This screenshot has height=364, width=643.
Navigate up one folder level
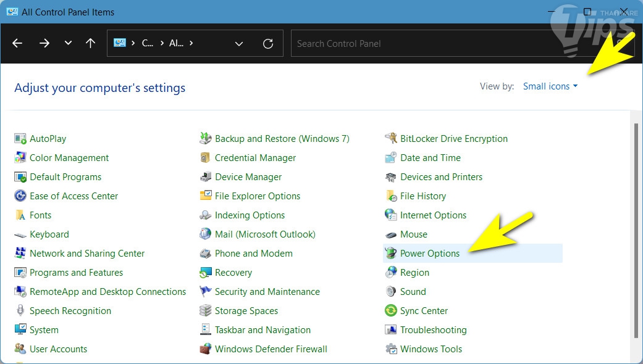(90, 44)
